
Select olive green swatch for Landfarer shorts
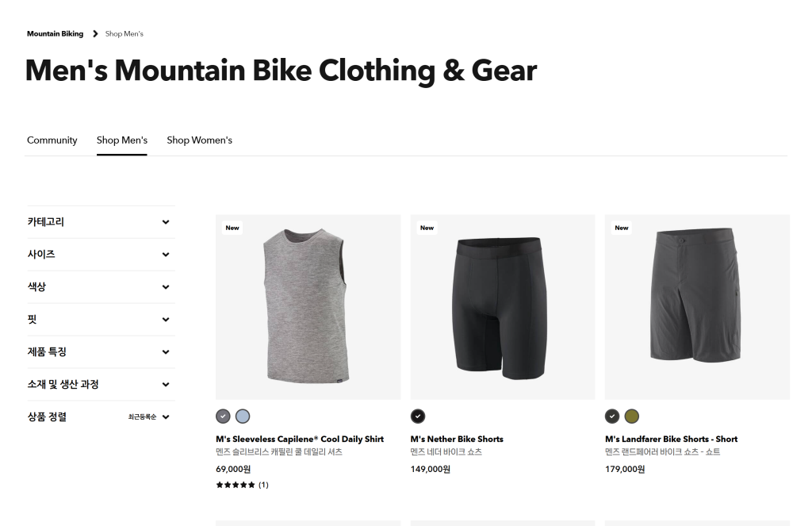[x=632, y=417]
